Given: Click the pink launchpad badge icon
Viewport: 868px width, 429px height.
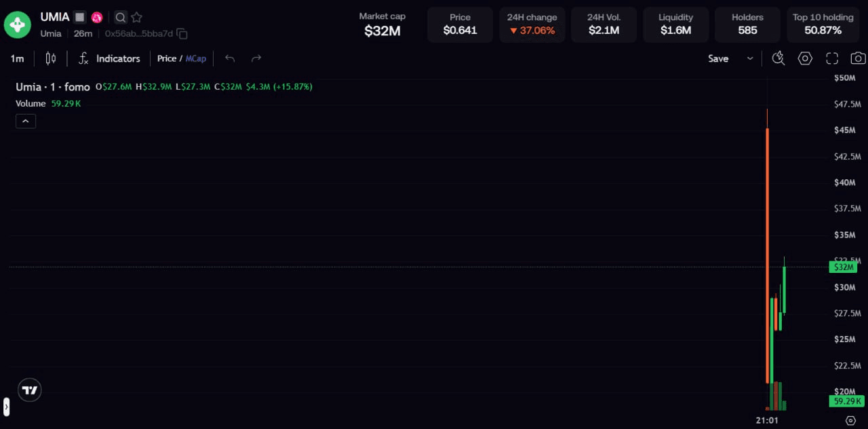Looking at the screenshot, I should 97,17.
